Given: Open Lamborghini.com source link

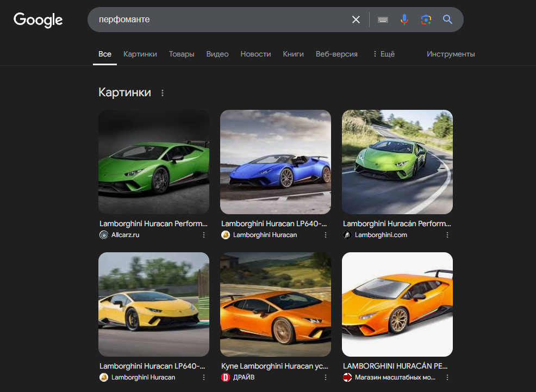Looking at the screenshot, I should click(x=381, y=235).
